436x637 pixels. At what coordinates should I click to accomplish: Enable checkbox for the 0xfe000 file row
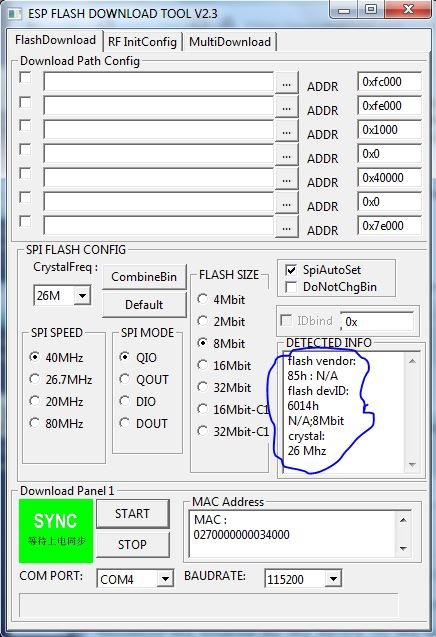click(x=25, y=102)
